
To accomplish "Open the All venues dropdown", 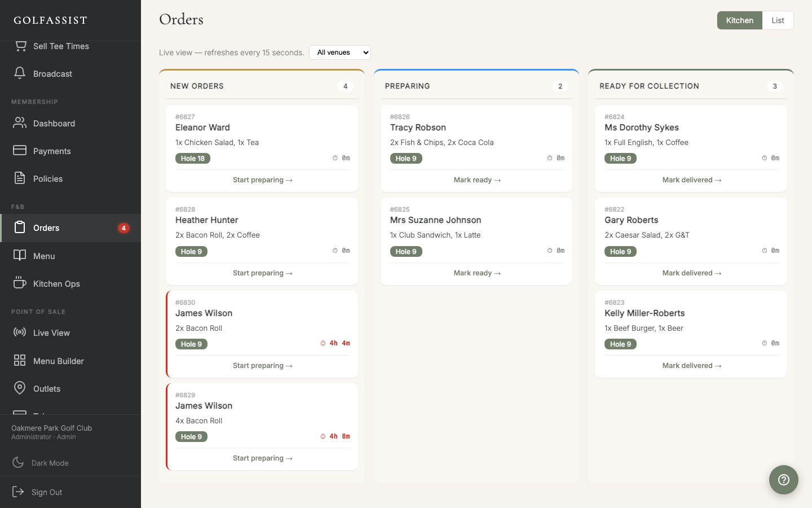I will click(339, 52).
